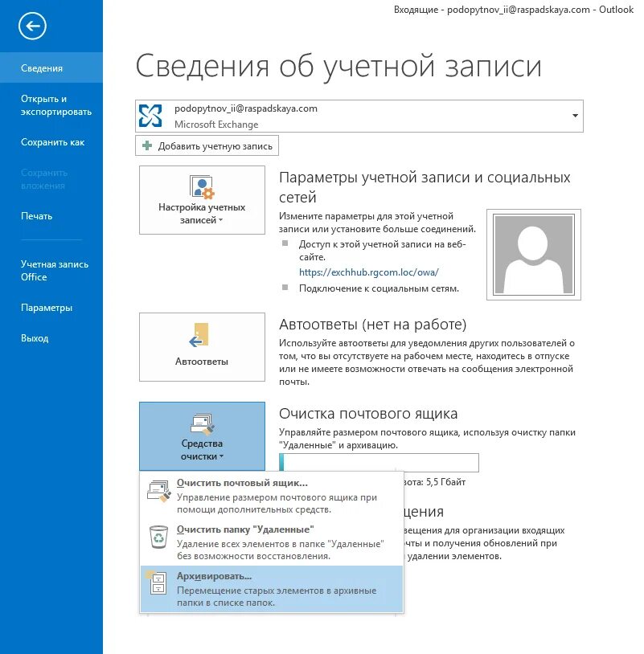Open the Печать page
Screen dimensions: 644x654
(x=37, y=216)
